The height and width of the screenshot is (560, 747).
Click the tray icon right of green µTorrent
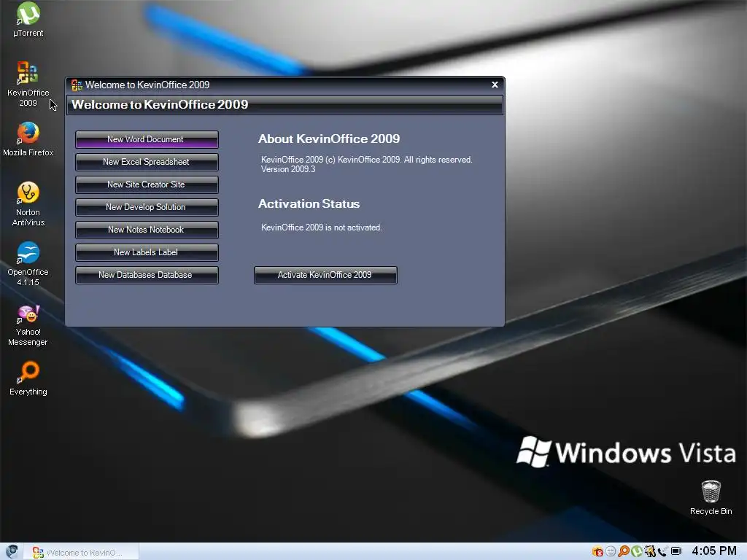(649, 551)
